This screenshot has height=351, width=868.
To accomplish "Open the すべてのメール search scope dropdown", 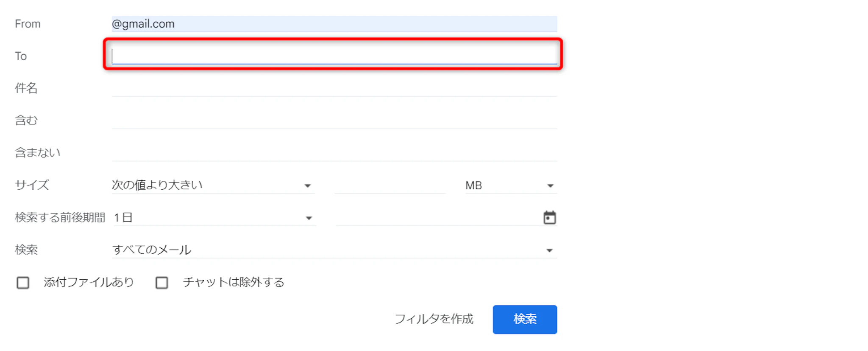I will pos(334,250).
